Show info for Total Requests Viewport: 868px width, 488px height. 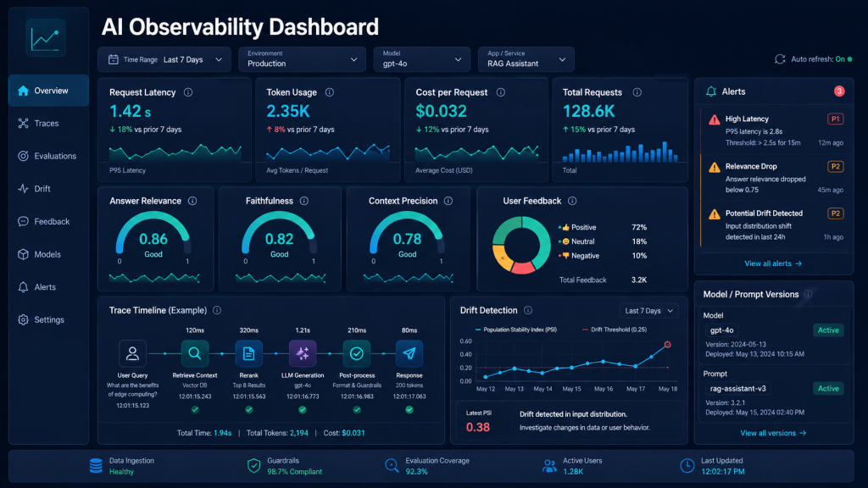(637, 92)
